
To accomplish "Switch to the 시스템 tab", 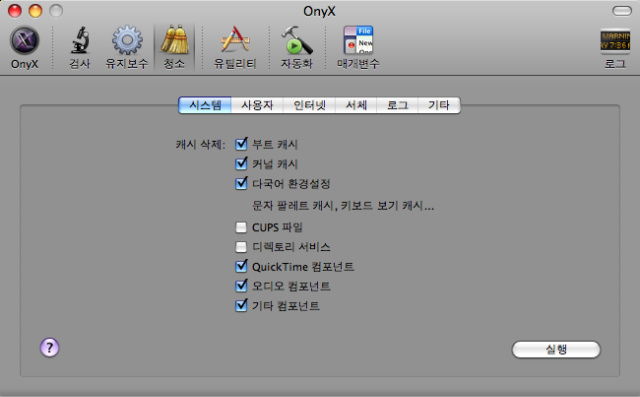I will 205,105.
